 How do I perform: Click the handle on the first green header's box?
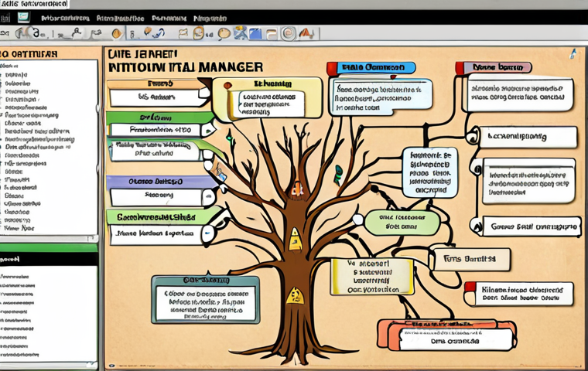click(x=207, y=130)
